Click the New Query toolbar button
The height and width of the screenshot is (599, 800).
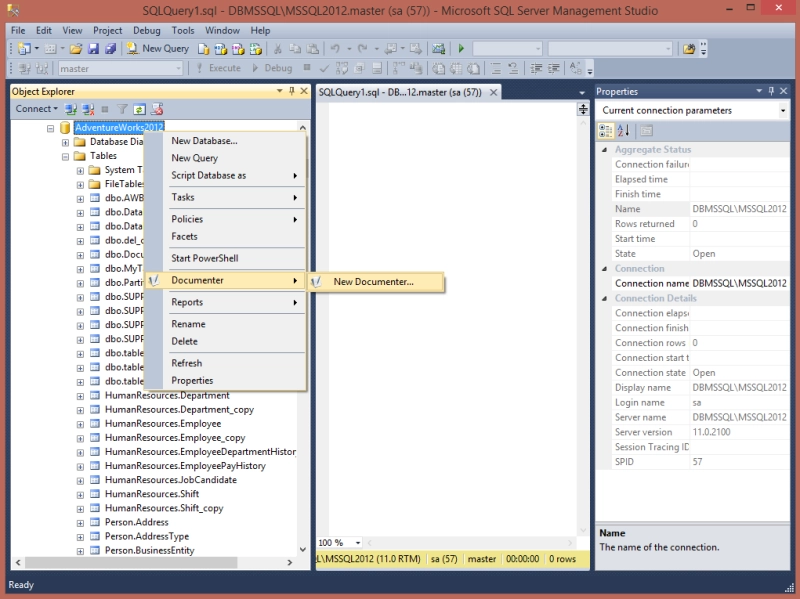(158, 48)
